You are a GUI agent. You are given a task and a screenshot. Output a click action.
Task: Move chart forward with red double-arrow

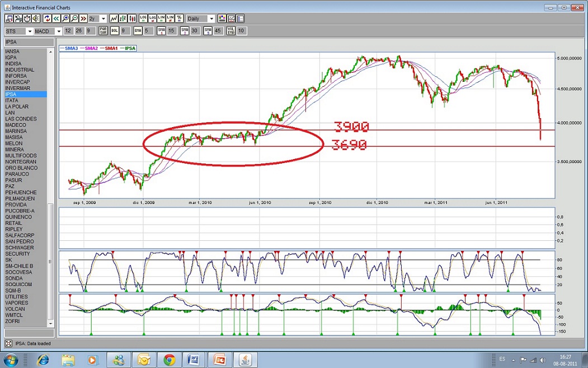tap(83, 18)
